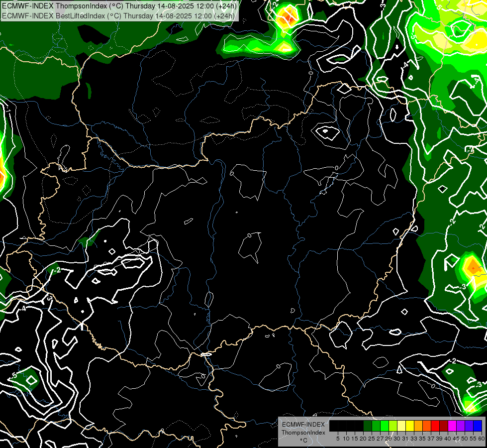Click the blue 55–60 legend swatch

pyautogui.click(x=478, y=426)
